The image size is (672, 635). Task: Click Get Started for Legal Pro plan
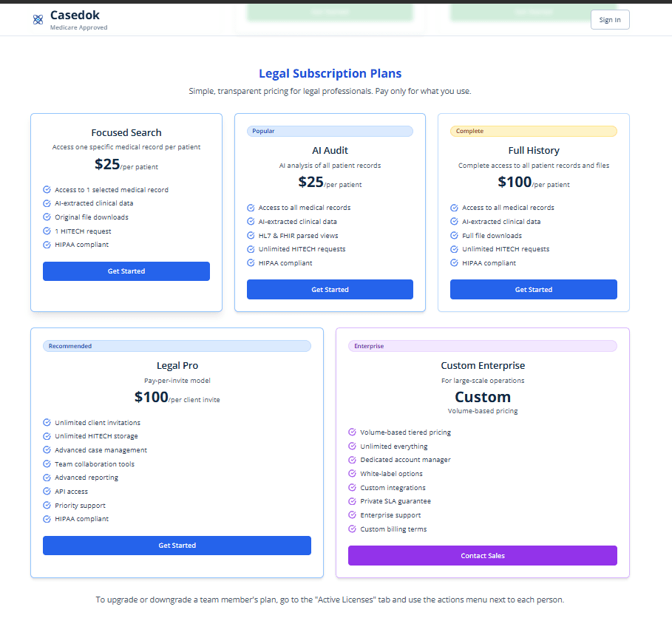177,546
